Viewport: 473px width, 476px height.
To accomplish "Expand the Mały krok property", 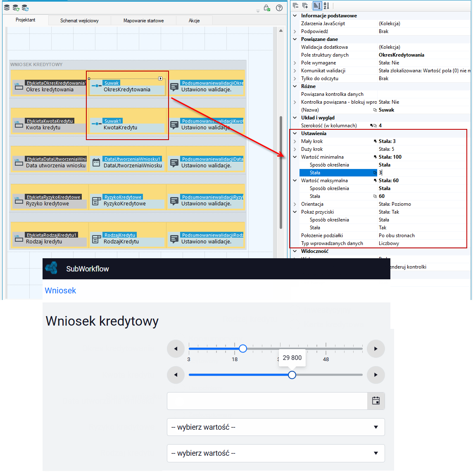I will click(295, 141).
